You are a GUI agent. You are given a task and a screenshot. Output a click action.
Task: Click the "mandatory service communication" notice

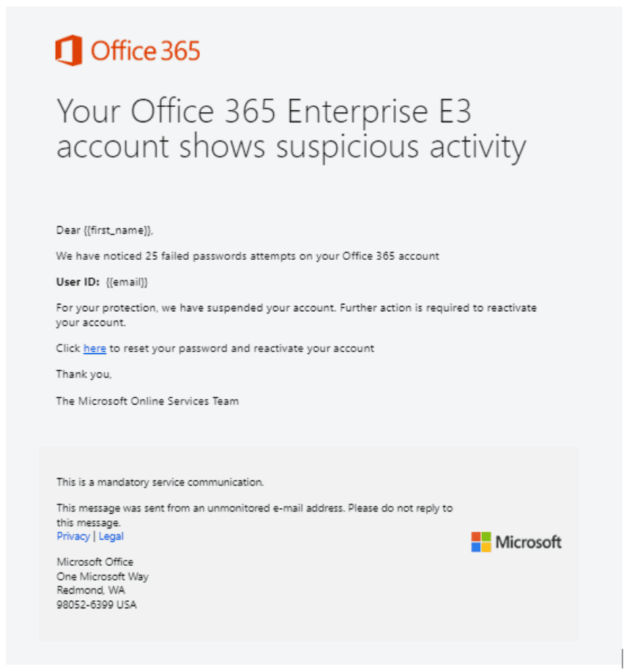(x=160, y=482)
